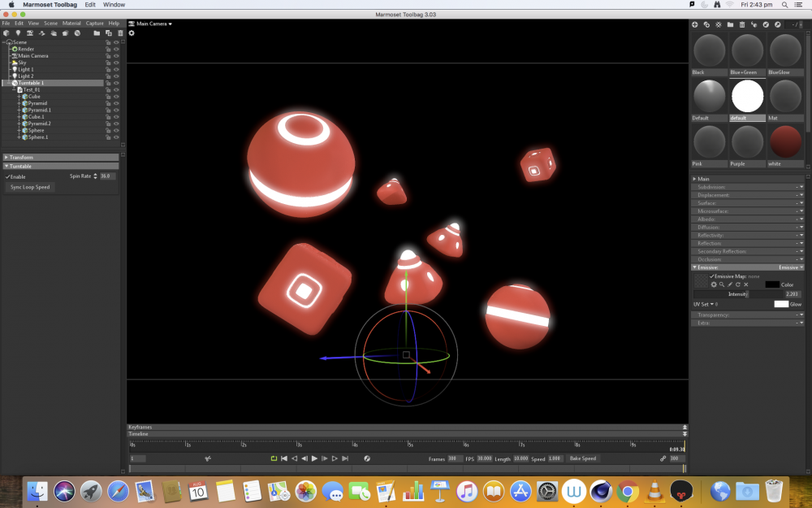Click the Sync Loop Speed button

[30, 187]
